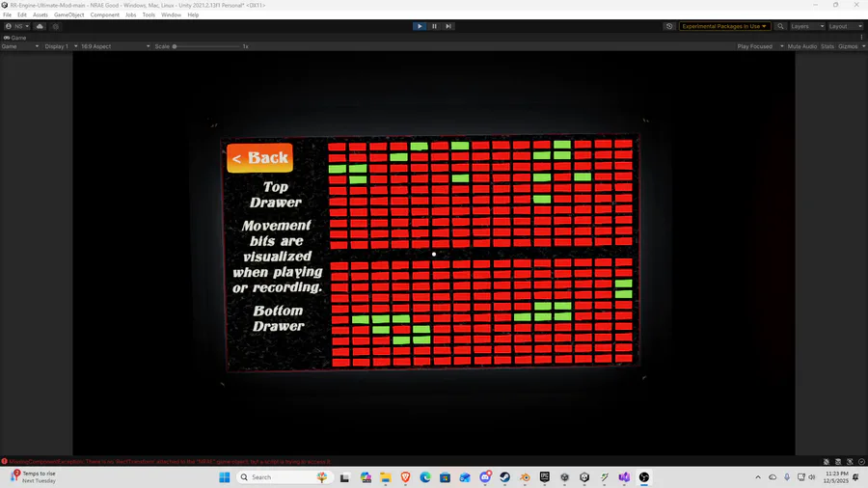The image size is (868, 488).
Task: Click the MissingComponentException error message
Action: (x=170, y=461)
